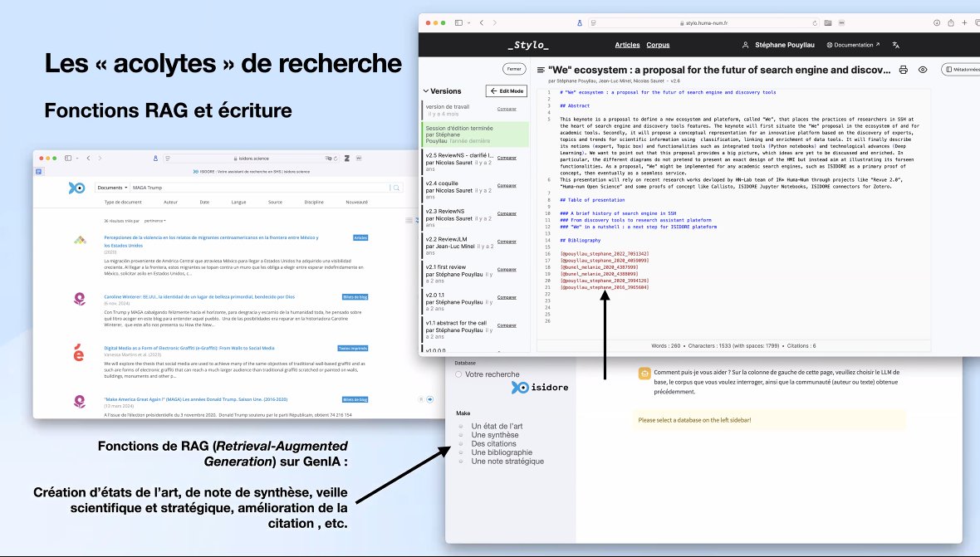Click the Textes imprimés tag
This screenshot has height=557, width=980.
tap(352, 348)
